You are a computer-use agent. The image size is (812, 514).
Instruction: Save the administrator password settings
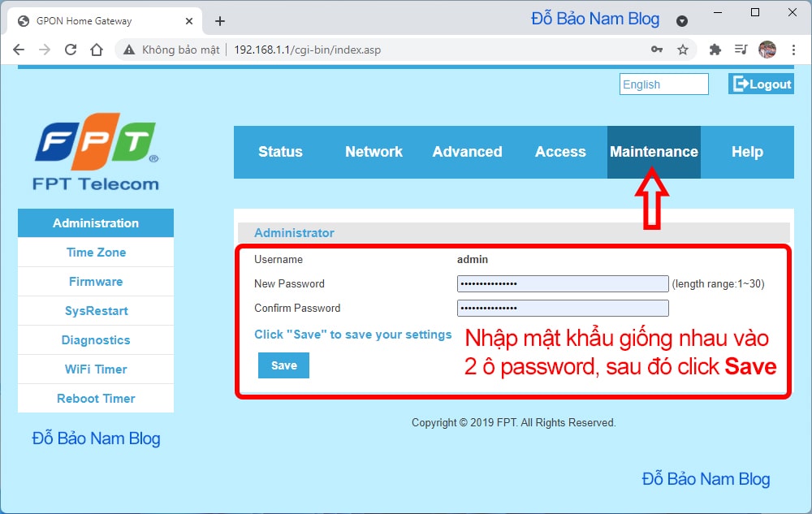point(283,365)
